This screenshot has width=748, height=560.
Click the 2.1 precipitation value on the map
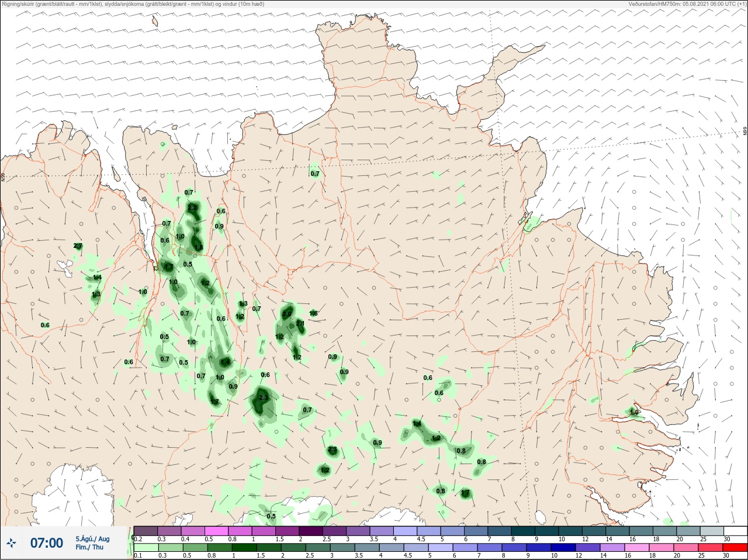(300, 323)
